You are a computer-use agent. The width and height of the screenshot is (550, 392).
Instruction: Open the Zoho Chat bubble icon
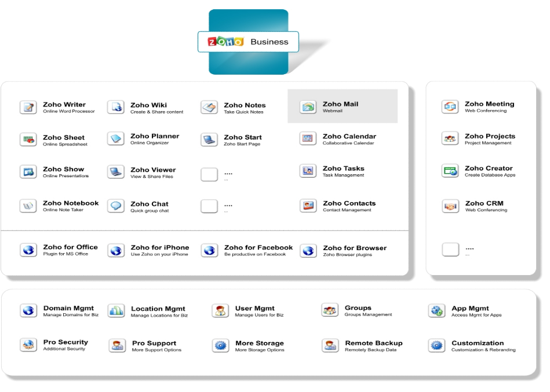(x=116, y=206)
